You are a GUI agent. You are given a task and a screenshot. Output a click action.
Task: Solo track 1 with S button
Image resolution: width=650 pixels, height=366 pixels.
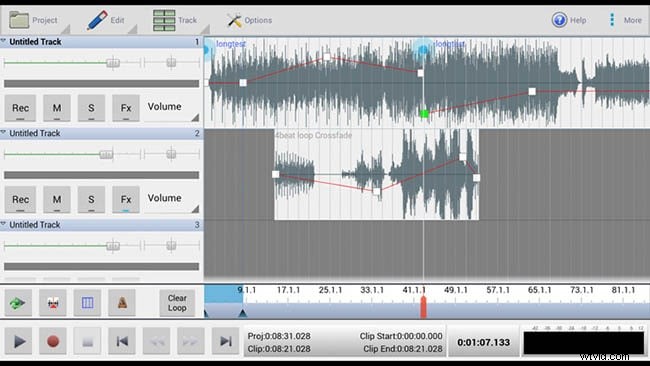click(x=91, y=108)
